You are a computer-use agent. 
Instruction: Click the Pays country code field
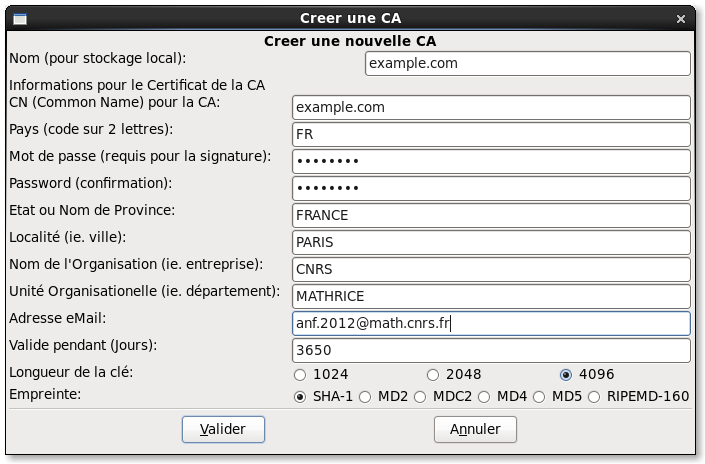click(x=491, y=134)
